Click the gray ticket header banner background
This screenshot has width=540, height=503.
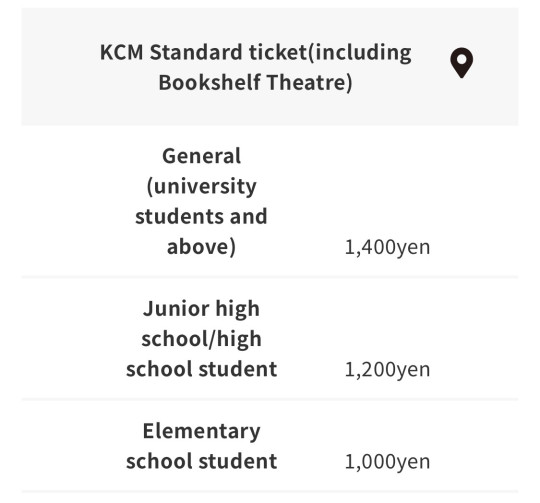[270, 66]
